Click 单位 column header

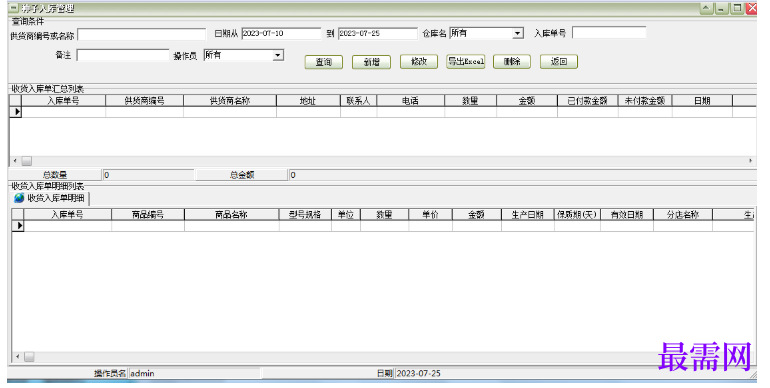[x=346, y=215]
